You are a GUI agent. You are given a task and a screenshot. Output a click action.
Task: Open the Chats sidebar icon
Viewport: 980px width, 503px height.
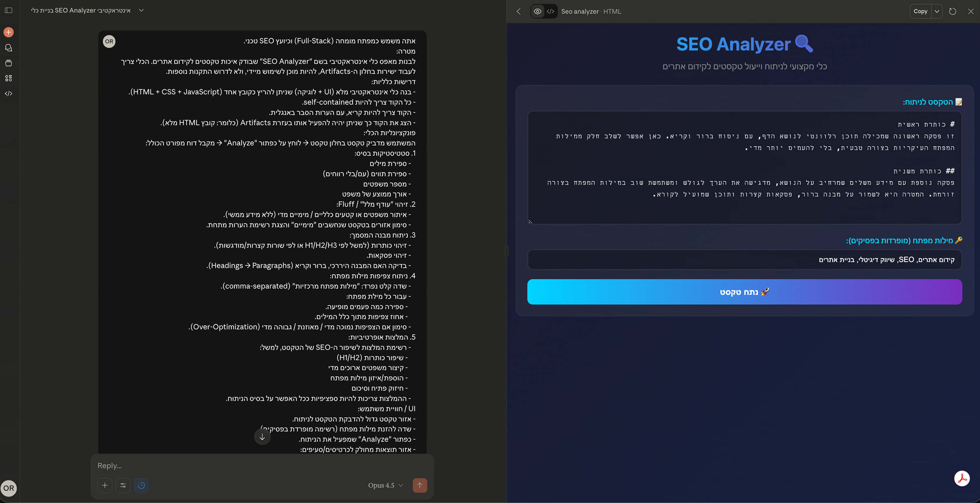[8, 48]
